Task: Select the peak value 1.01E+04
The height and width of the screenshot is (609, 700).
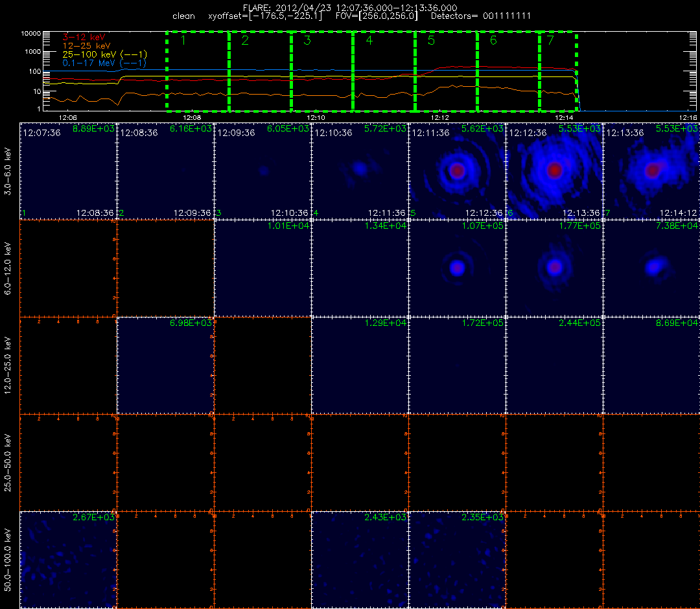Action: (288, 225)
